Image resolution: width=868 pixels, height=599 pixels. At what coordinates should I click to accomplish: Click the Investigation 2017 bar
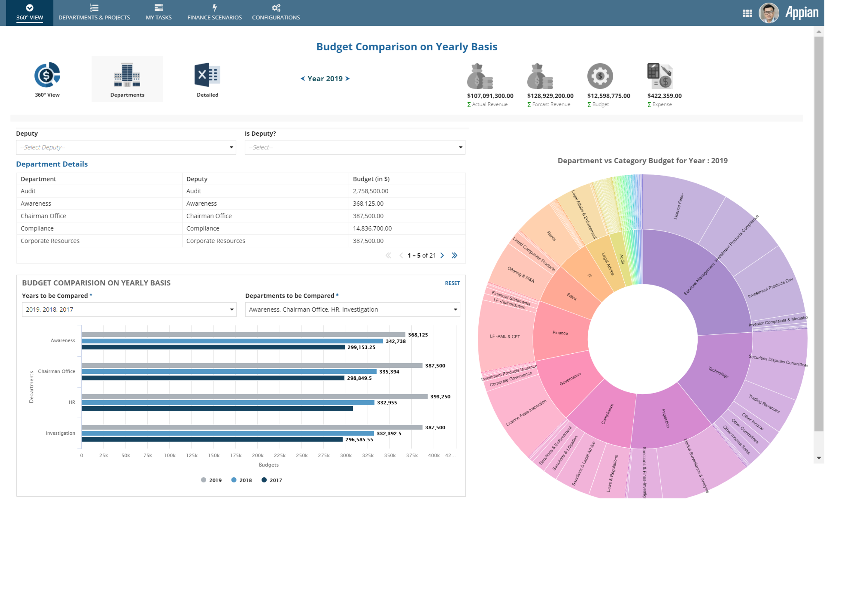click(212, 439)
